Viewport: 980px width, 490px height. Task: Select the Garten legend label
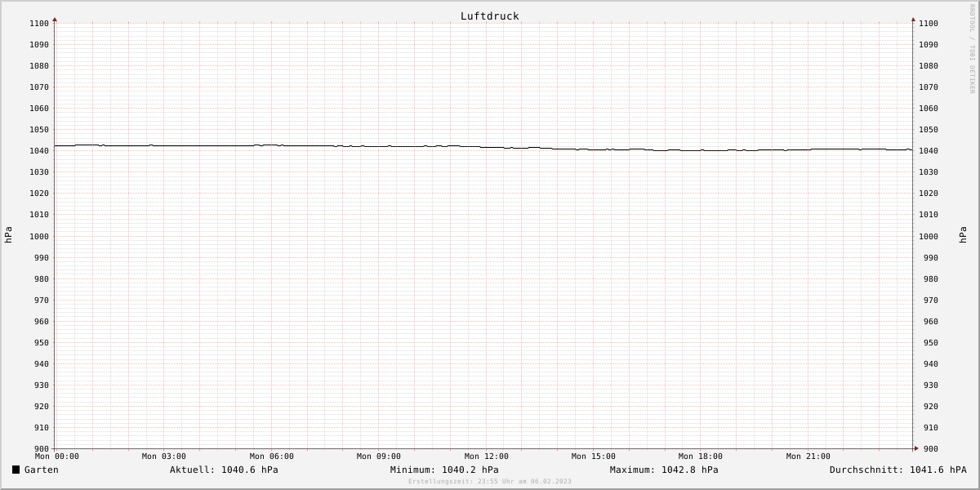click(41, 470)
